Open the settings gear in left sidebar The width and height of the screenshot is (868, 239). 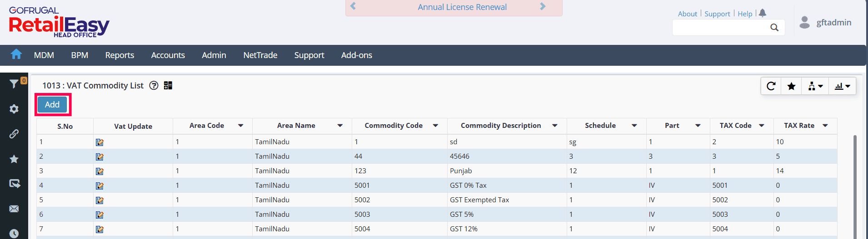(x=14, y=109)
